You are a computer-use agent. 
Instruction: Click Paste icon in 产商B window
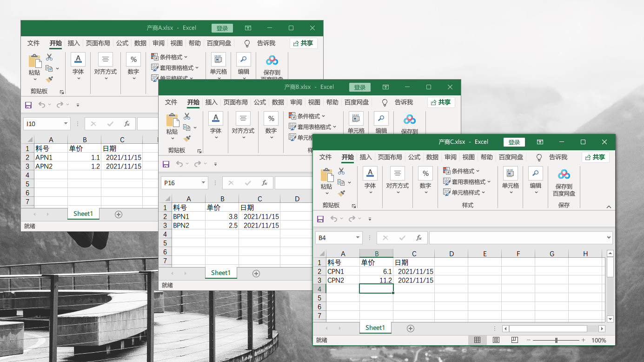(x=172, y=121)
